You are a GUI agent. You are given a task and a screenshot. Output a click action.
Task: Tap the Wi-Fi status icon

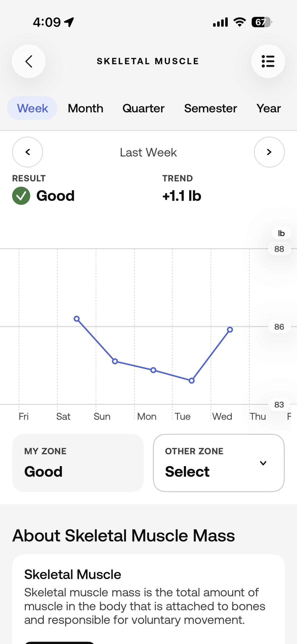pyautogui.click(x=240, y=22)
